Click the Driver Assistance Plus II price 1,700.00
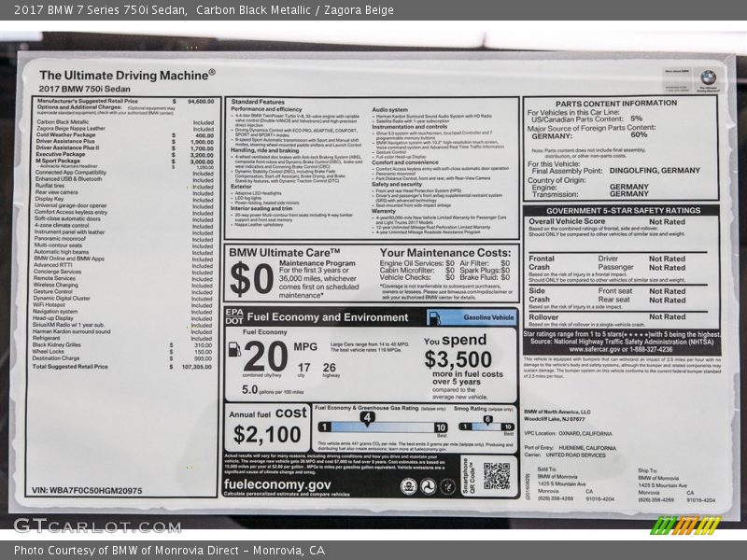747x560 pixels. click(x=202, y=148)
